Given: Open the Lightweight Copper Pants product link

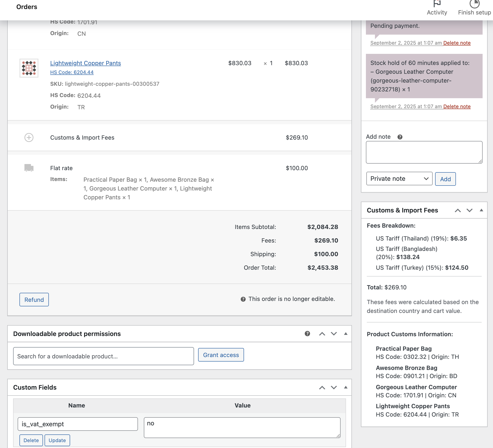Looking at the screenshot, I should [x=85, y=63].
